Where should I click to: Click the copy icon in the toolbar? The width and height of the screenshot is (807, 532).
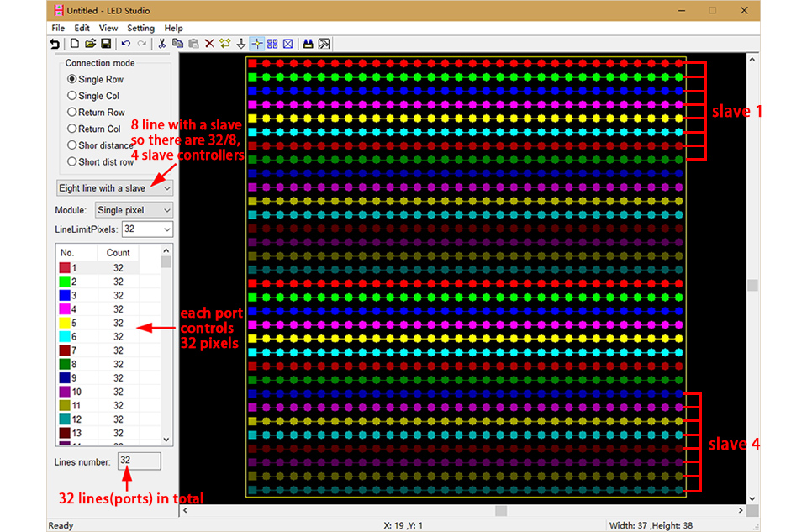click(177, 44)
